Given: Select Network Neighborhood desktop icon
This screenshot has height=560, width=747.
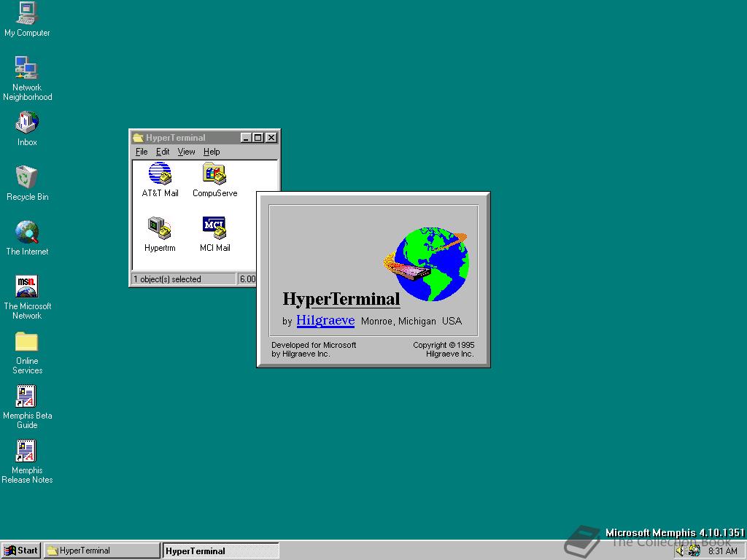Looking at the screenshot, I should pos(27,69).
